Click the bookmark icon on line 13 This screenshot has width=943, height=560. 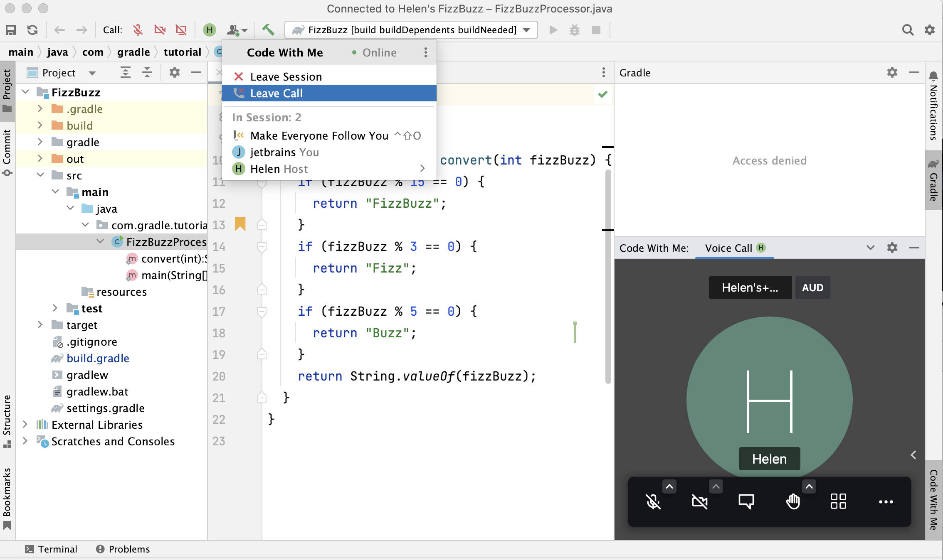240,224
